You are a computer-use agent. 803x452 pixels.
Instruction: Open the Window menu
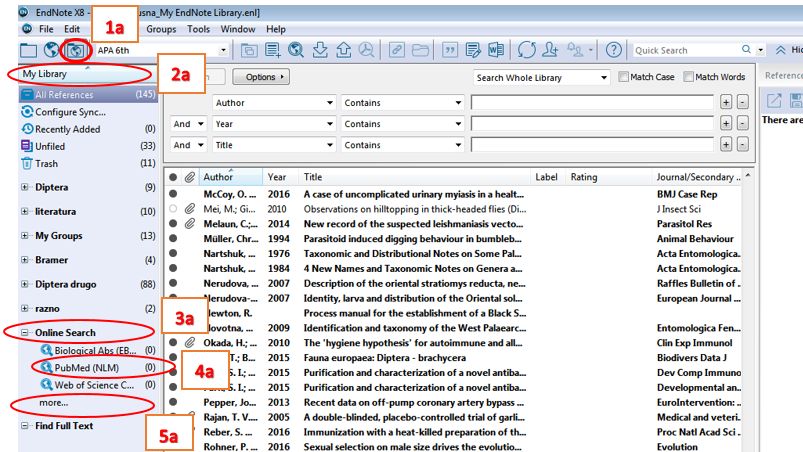[238, 29]
